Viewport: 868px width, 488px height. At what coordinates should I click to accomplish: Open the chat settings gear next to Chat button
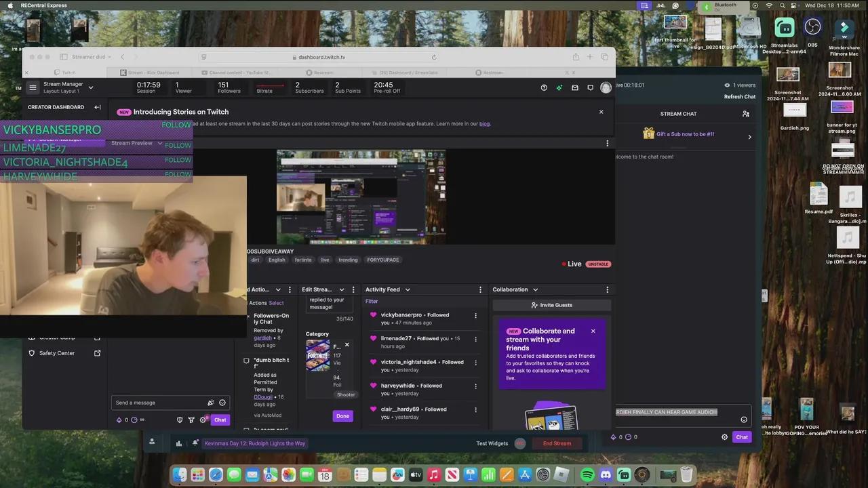pyautogui.click(x=203, y=420)
